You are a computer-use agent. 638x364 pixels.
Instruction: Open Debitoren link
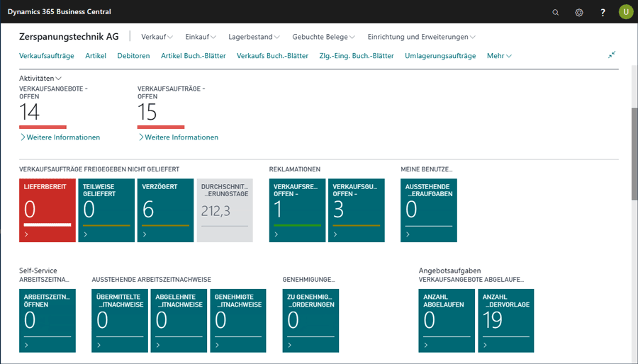point(133,56)
